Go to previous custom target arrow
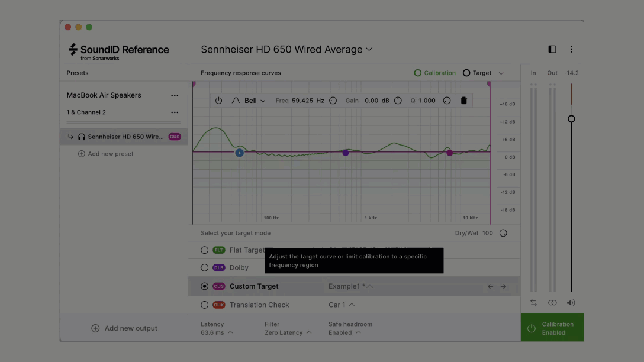Viewport: 644px width, 362px height. (490, 286)
